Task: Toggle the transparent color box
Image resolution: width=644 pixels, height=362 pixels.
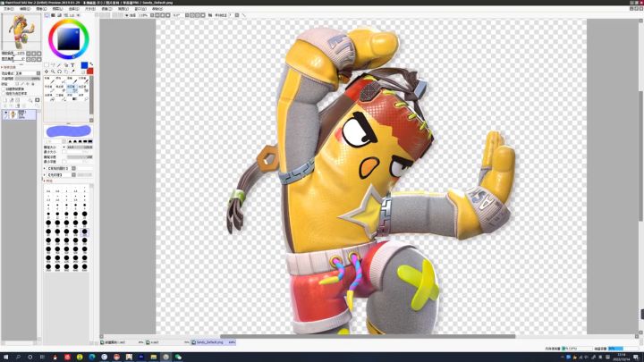Action: pos(83,72)
